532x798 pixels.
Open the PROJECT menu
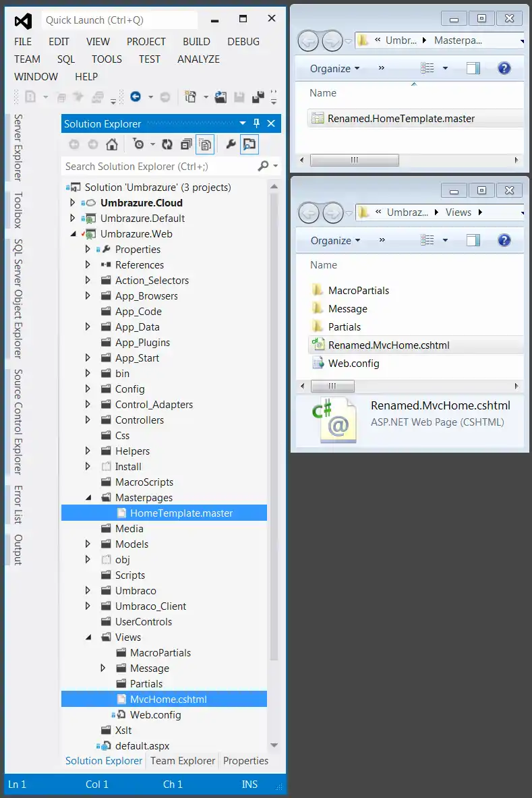click(x=146, y=42)
